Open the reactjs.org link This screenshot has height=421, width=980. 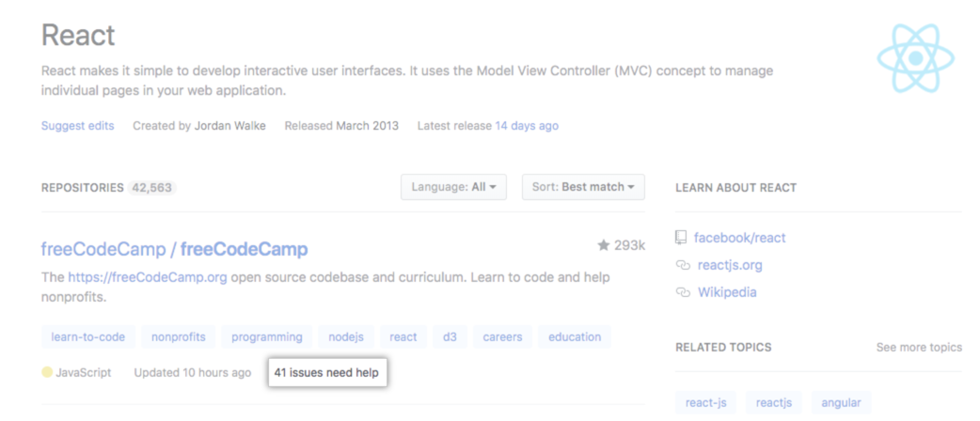pos(730,265)
